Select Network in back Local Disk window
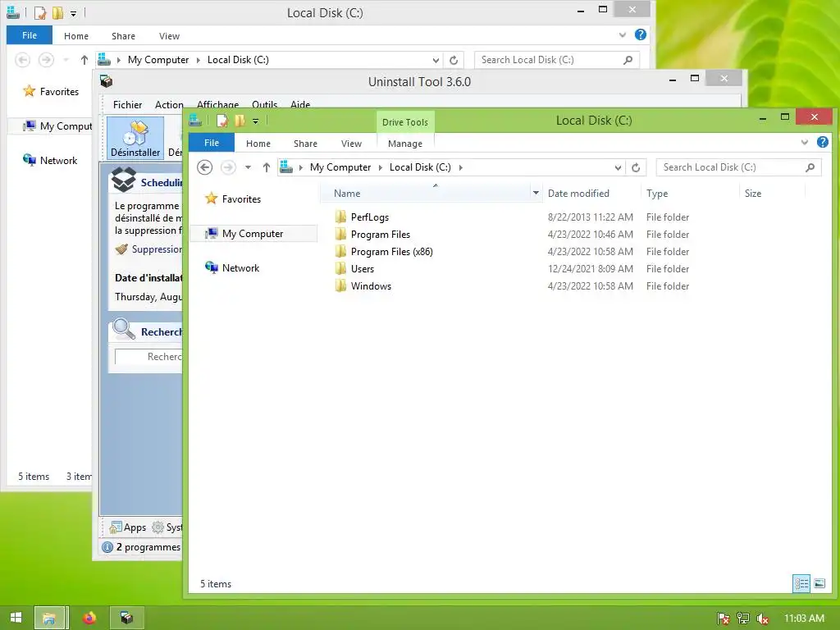Screen dimensions: 840x630 coord(58,161)
